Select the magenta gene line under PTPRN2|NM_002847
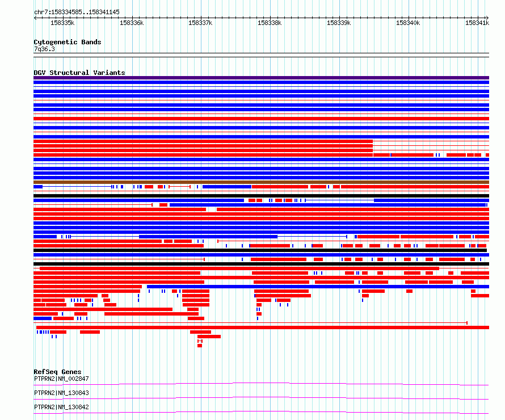This screenshot has width=505, height=420. [261, 384]
